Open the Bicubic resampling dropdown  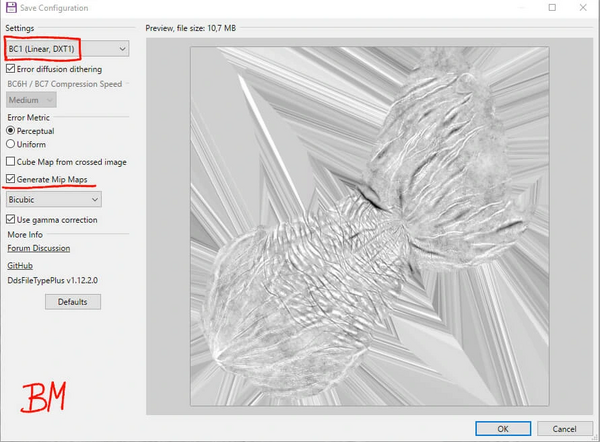[x=52, y=200]
